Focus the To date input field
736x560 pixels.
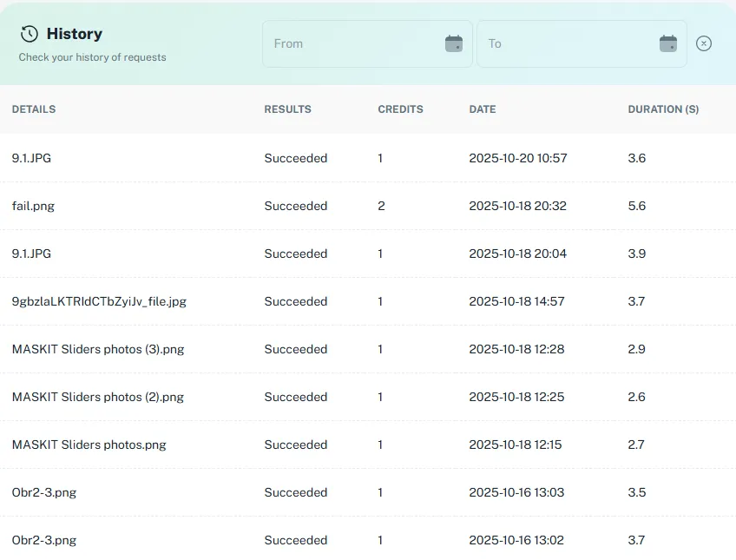pyautogui.click(x=582, y=43)
